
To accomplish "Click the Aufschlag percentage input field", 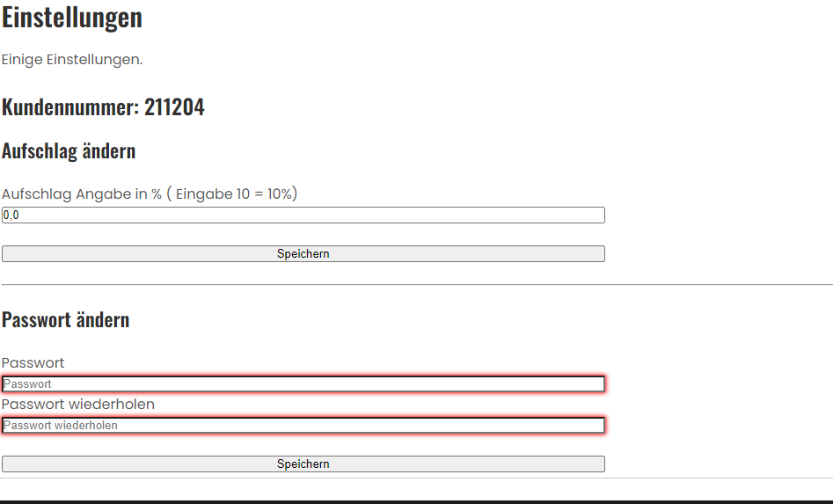I will coord(303,215).
